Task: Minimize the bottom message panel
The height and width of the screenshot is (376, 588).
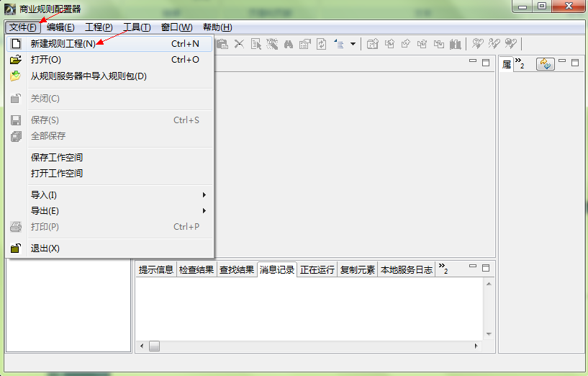Action: point(473,266)
